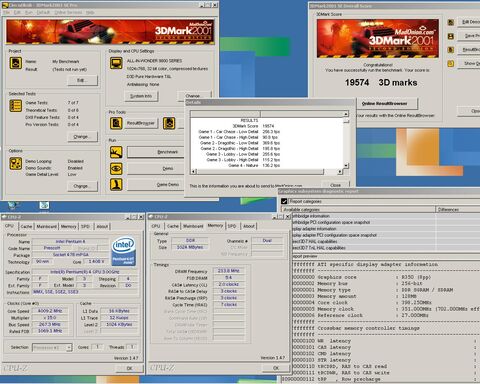The width and height of the screenshot is (480, 384).
Task: Open the left desktop shortcut below the 3DMark window
Action: 13,205
